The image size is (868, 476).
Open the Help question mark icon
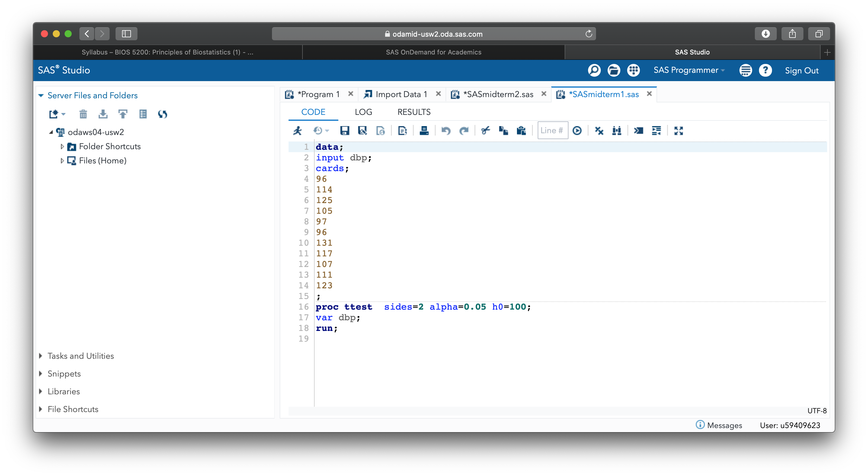(765, 70)
